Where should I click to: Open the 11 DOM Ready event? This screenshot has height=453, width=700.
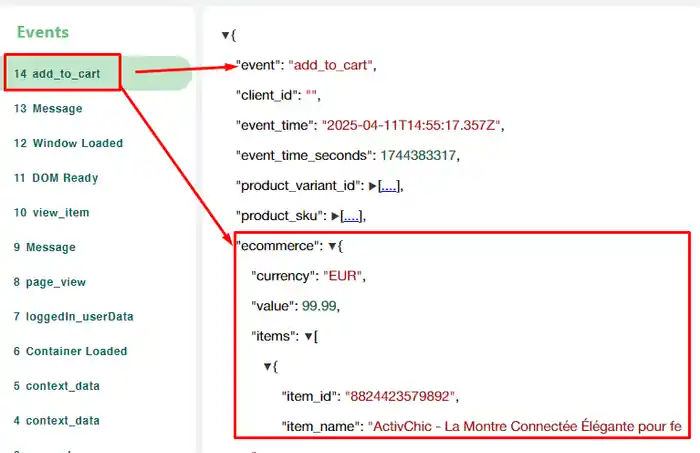[56, 178]
